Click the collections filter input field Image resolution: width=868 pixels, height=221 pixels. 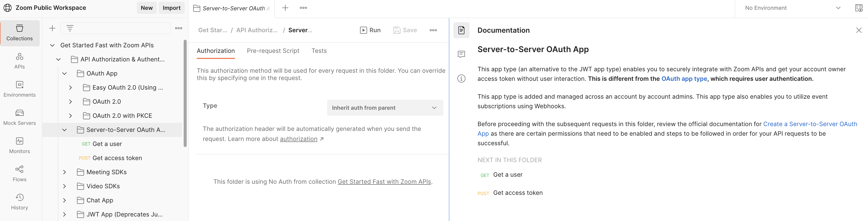coord(121,28)
